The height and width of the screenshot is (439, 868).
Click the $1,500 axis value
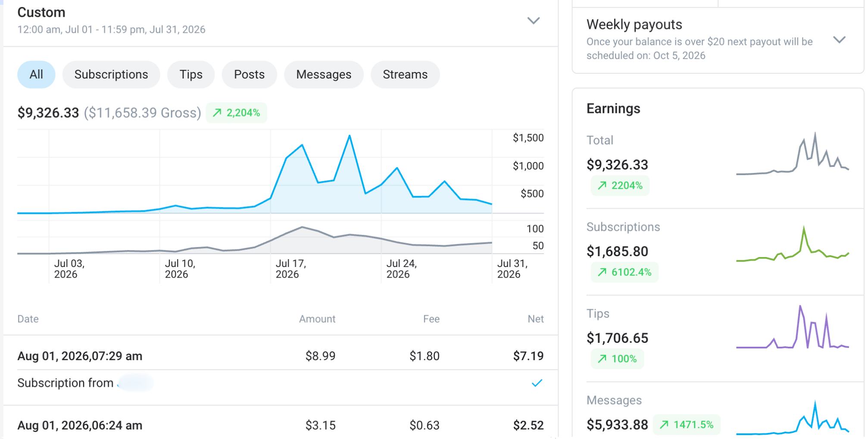click(528, 138)
